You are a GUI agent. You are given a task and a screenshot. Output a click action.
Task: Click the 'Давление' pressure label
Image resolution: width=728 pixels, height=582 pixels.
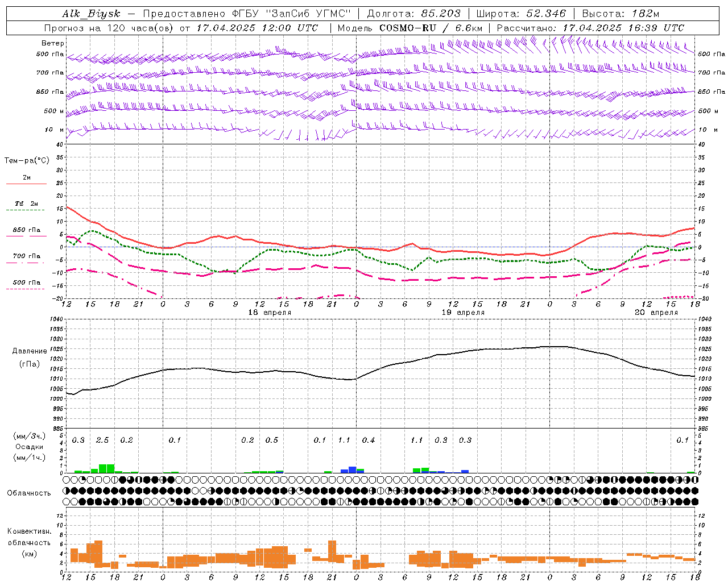[x=30, y=351]
